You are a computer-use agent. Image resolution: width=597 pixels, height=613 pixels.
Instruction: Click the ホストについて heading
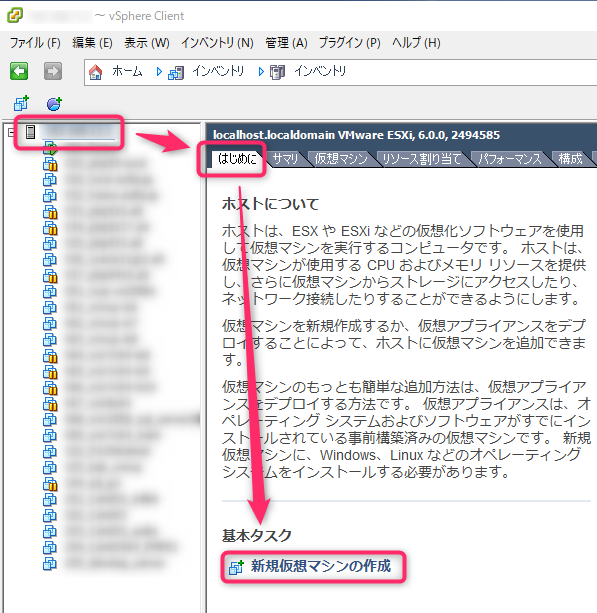[271, 204]
